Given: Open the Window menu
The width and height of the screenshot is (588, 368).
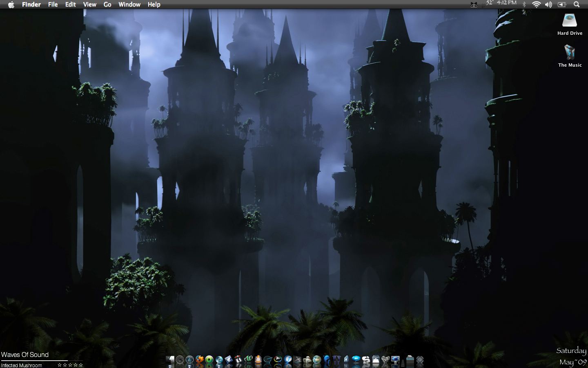Looking at the screenshot, I should (x=129, y=4).
